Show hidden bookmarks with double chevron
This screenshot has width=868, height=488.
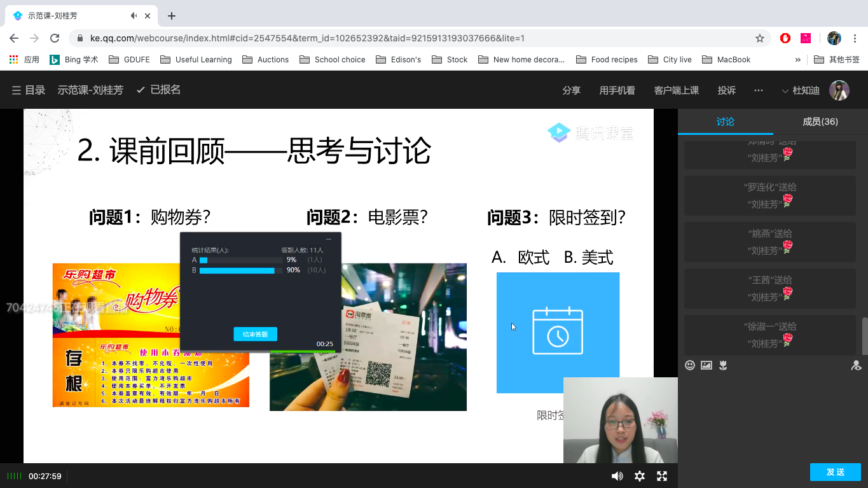[x=798, y=59]
